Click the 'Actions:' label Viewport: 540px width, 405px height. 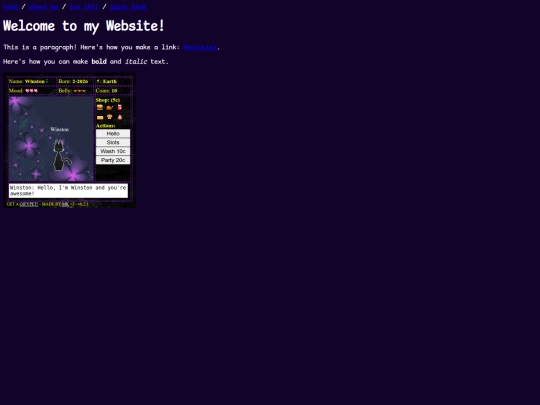[105, 126]
